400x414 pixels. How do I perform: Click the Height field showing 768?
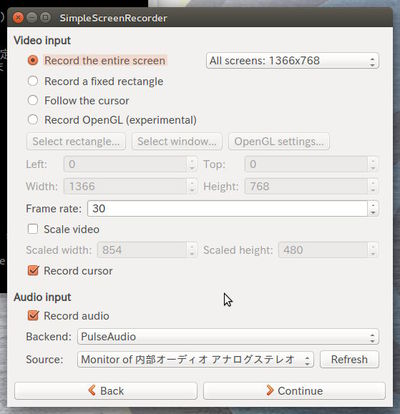[306, 186]
